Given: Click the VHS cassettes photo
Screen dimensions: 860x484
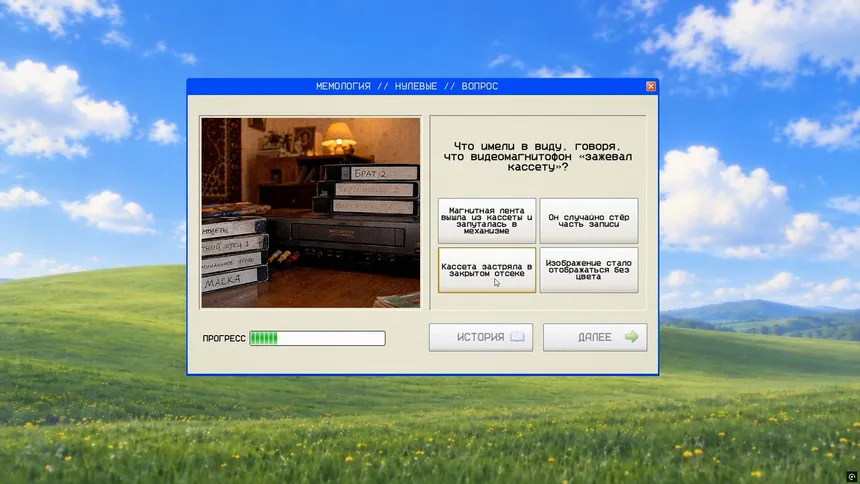Looking at the screenshot, I should 310,212.
